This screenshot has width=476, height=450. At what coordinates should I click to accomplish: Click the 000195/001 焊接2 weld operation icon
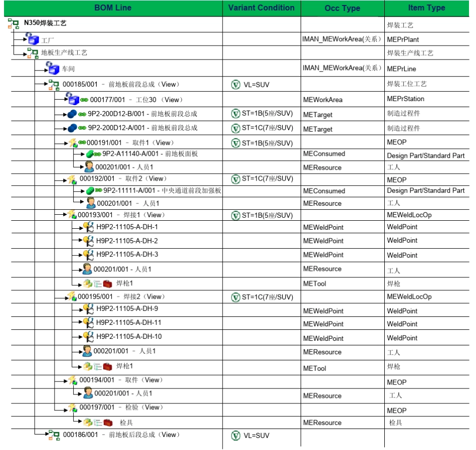point(72,296)
